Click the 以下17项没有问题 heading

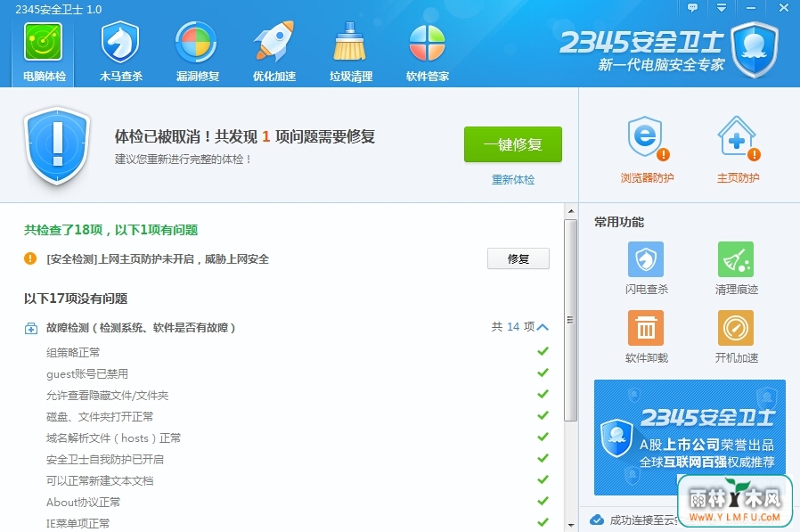point(76,299)
